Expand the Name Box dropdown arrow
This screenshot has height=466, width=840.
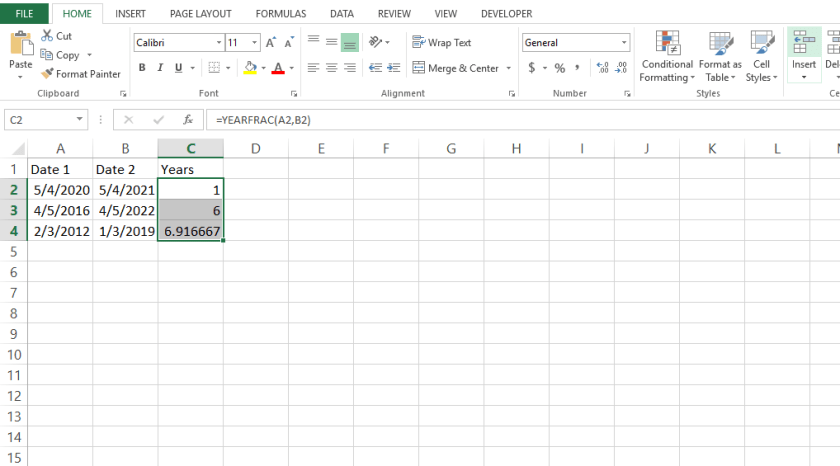coord(79,119)
